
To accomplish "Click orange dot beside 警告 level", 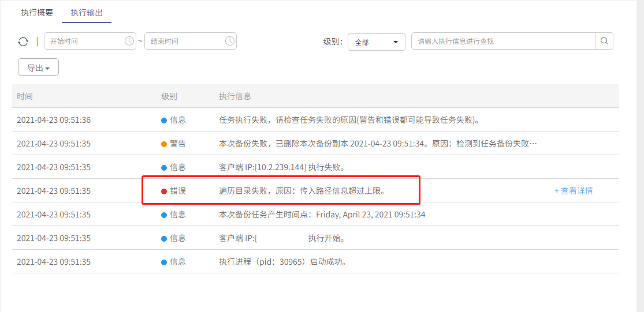I will 164,144.
